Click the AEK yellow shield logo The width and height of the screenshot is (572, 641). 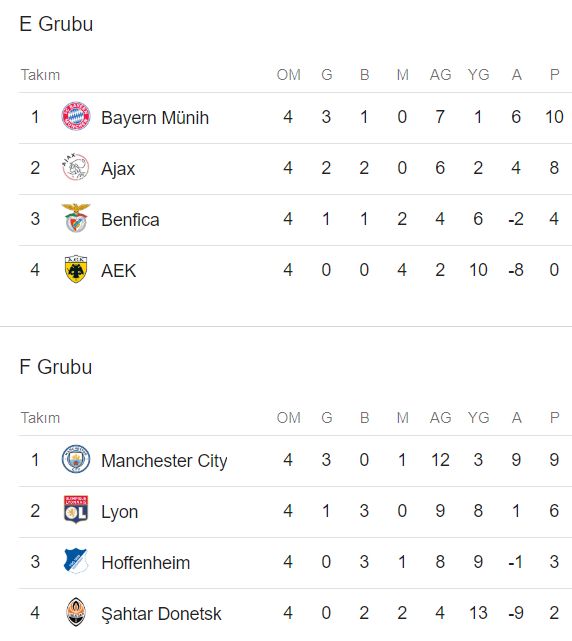[x=76, y=269]
